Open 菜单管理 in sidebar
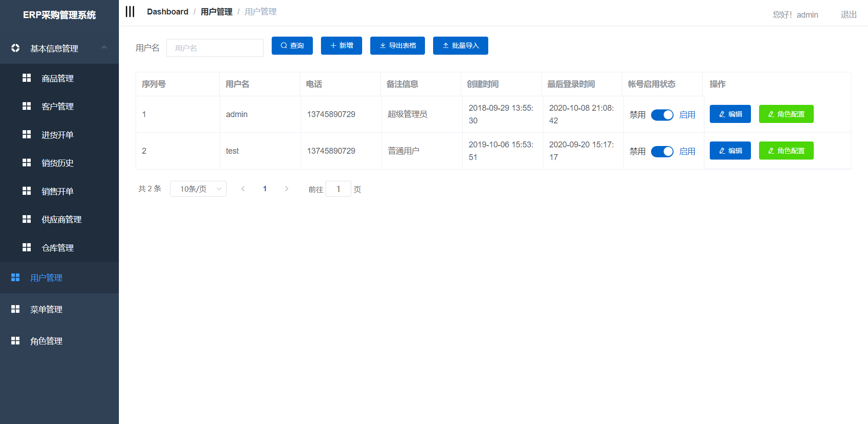 point(59,309)
